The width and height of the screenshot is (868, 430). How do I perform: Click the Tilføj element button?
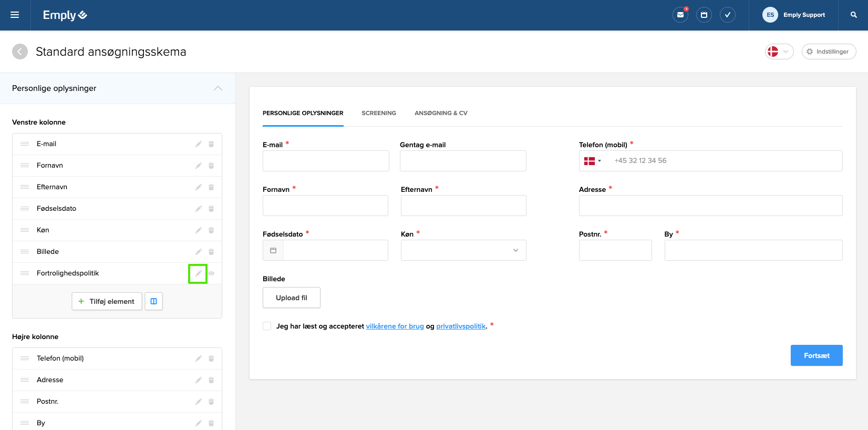tap(107, 301)
